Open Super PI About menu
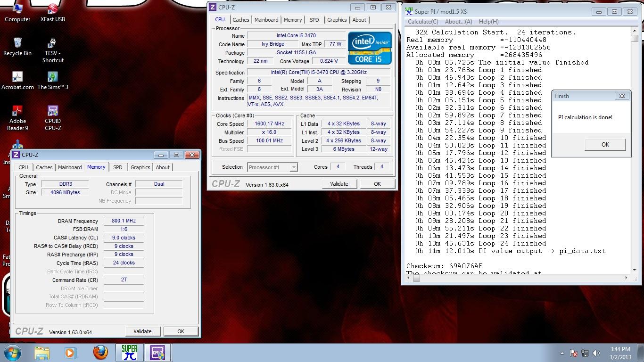Image resolution: width=644 pixels, height=362 pixels. pos(459,22)
